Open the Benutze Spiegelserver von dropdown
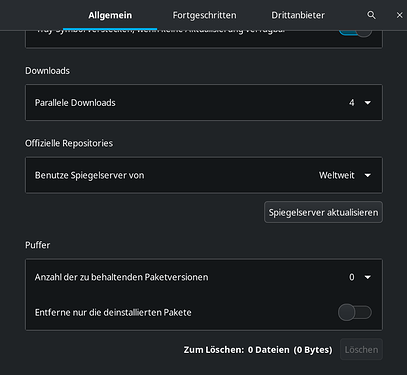 point(345,175)
